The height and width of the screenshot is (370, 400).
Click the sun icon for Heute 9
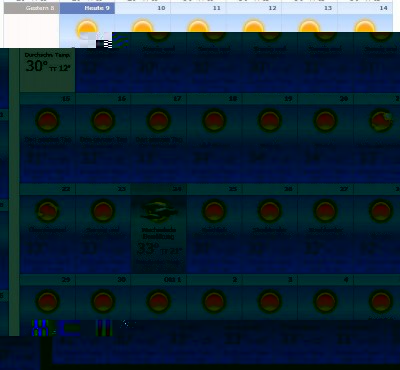pyautogui.click(x=87, y=30)
